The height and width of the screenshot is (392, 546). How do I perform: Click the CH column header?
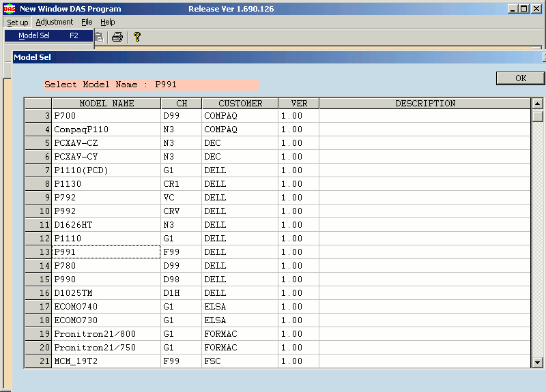(x=182, y=104)
